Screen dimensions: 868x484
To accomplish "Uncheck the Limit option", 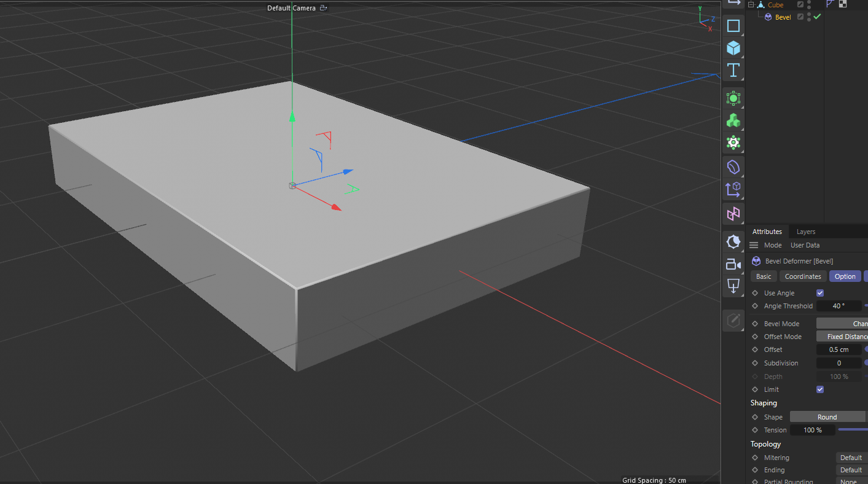I will (x=819, y=389).
